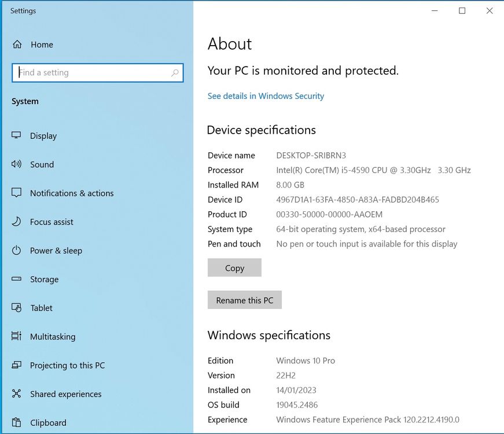Click the Focus assist moon icon
Image resolution: width=504 pixels, height=434 pixels.
17,222
